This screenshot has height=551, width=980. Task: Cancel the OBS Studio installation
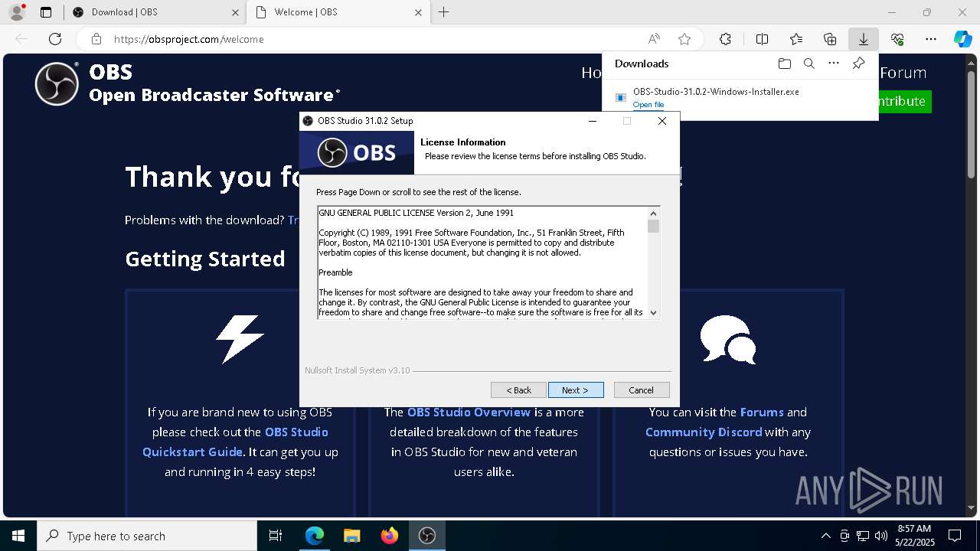(x=642, y=390)
